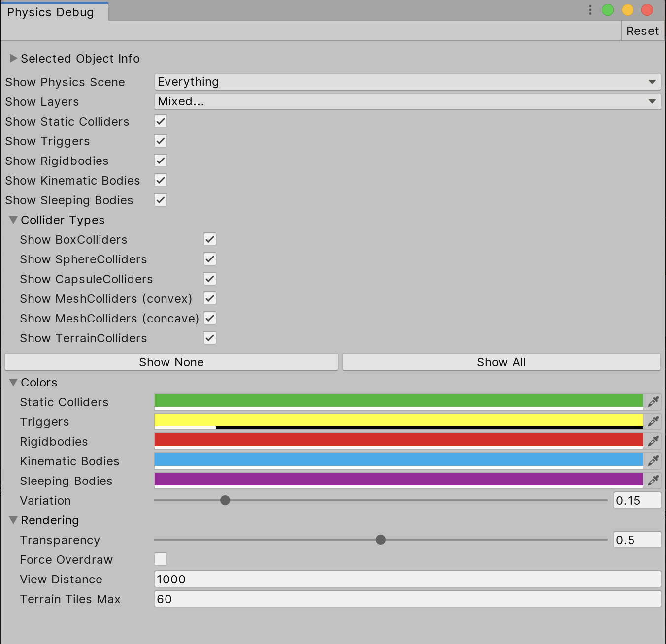Image resolution: width=666 pixels, height=644 pixels.
Task: Disable Show TerrainColliders
Action: [x=210, y=338]
